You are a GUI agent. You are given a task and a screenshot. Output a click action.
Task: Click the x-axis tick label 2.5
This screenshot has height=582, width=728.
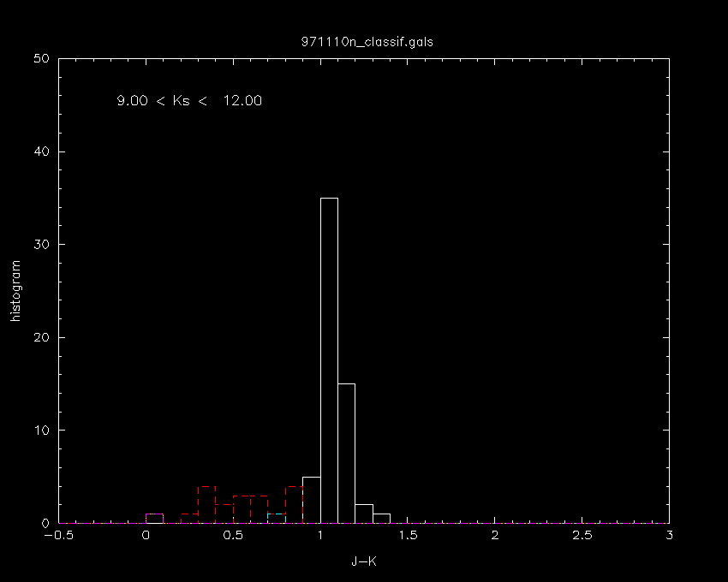pos(582,535)
